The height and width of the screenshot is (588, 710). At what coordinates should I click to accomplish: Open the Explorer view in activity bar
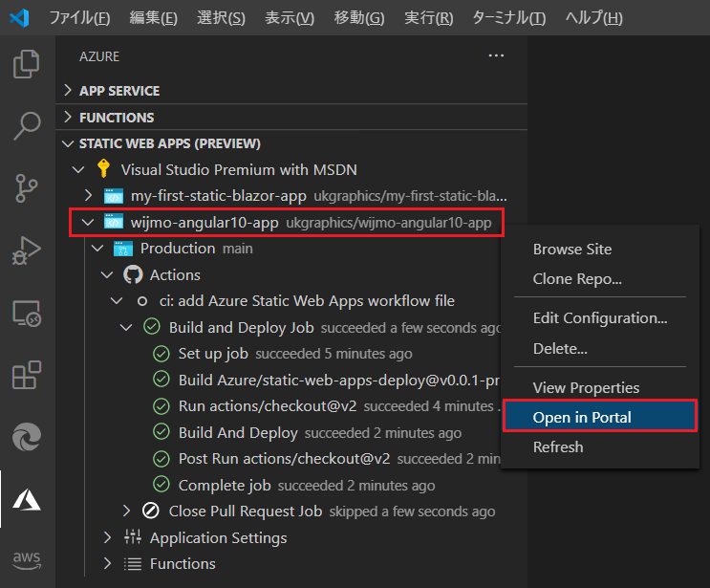tap(27, 64)
